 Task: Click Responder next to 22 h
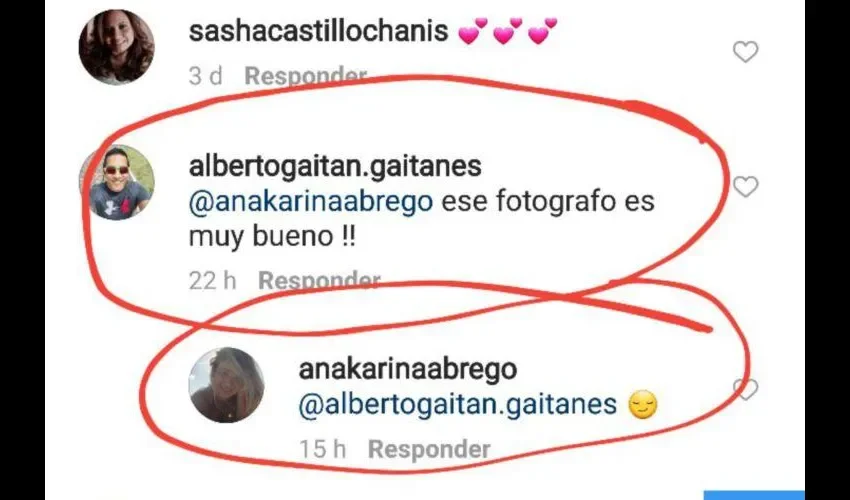pos(319,280)
